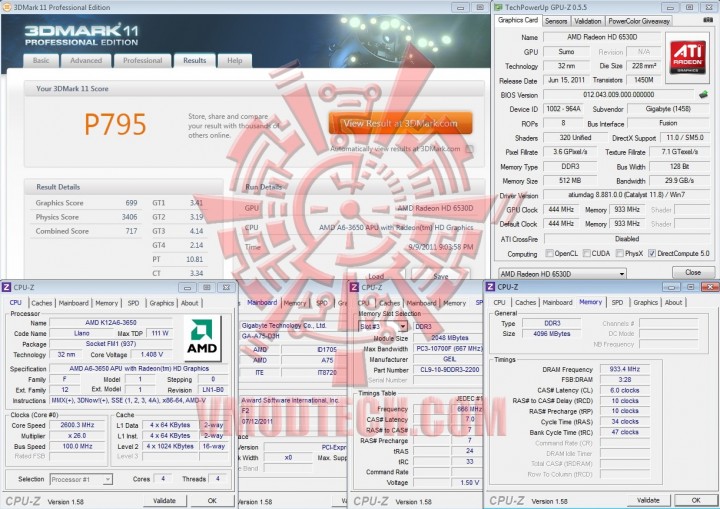Click OK in the leftmost CPU-Z window
Screen dimensions: 720x509
click(x=212, y=501)
